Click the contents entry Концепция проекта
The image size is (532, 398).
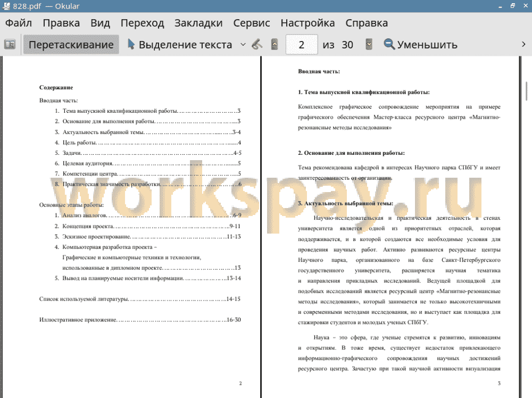(147, 226)
